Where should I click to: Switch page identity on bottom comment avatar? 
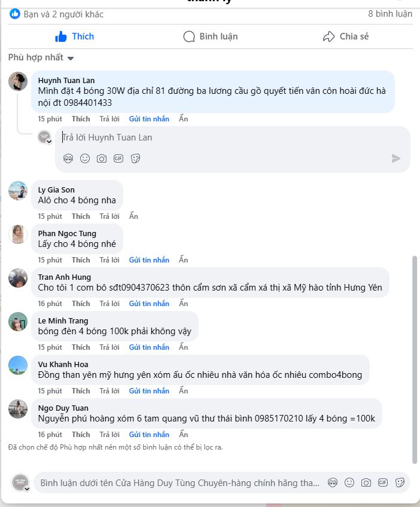coord(27,488)
